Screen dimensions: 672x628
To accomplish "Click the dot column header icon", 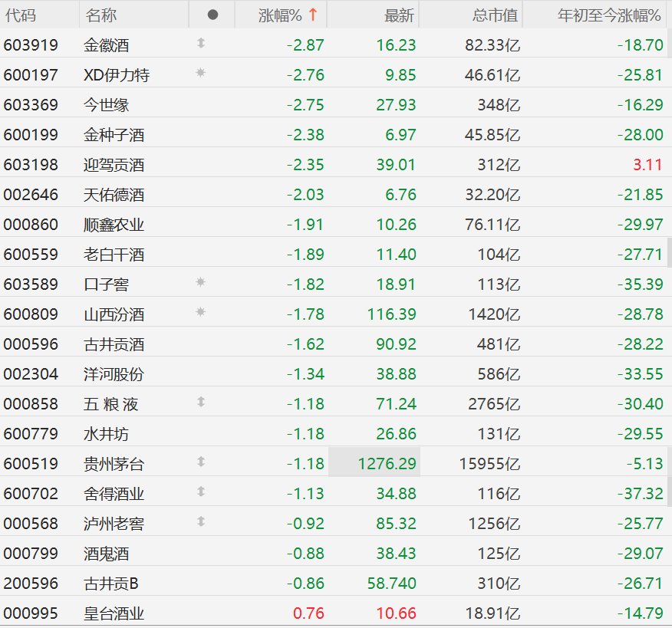I will (x=212, y=15).
